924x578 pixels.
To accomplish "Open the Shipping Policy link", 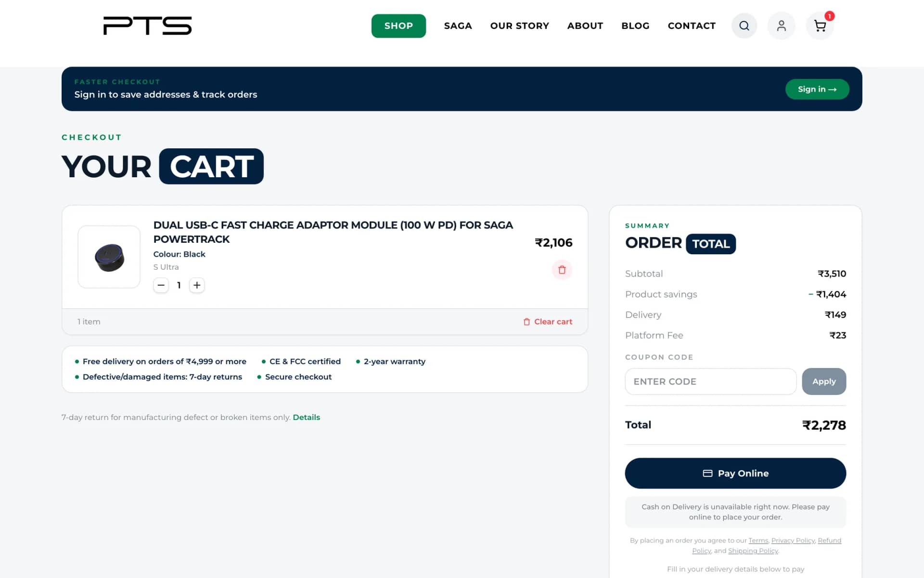I will 753,551.
